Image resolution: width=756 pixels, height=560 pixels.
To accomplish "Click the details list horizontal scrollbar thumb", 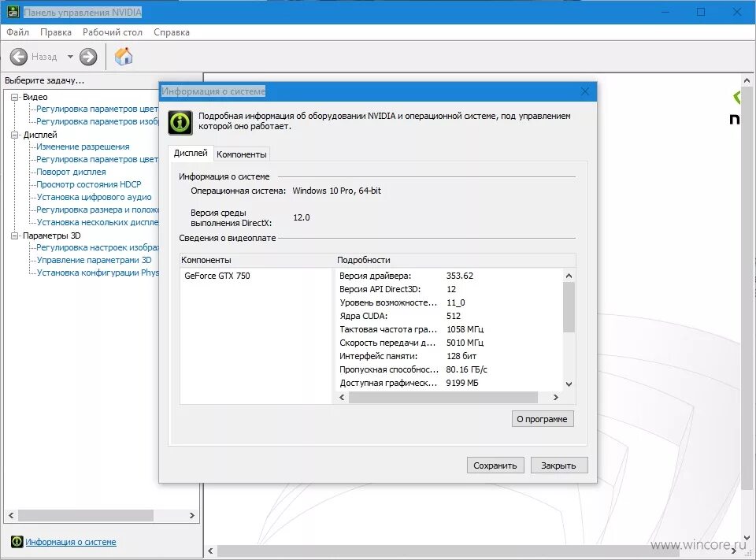I will tap(443, 398).
